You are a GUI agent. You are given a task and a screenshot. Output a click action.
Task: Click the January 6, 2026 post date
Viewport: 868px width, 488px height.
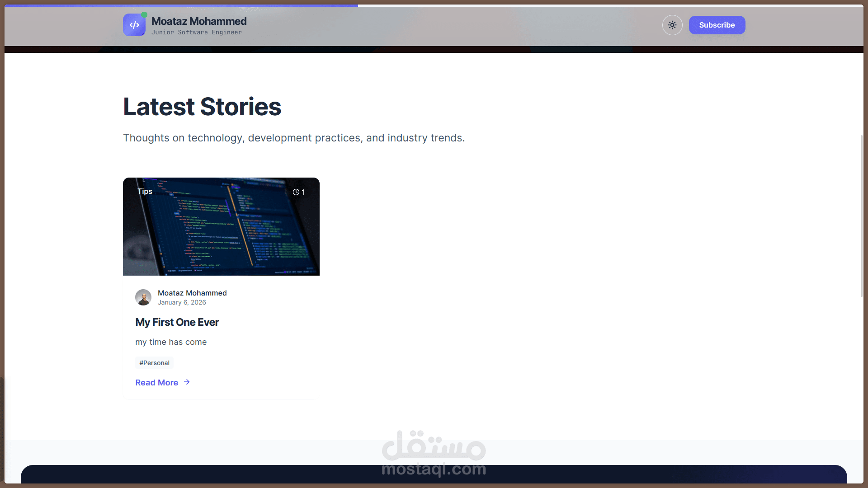(x=182, y=302)
